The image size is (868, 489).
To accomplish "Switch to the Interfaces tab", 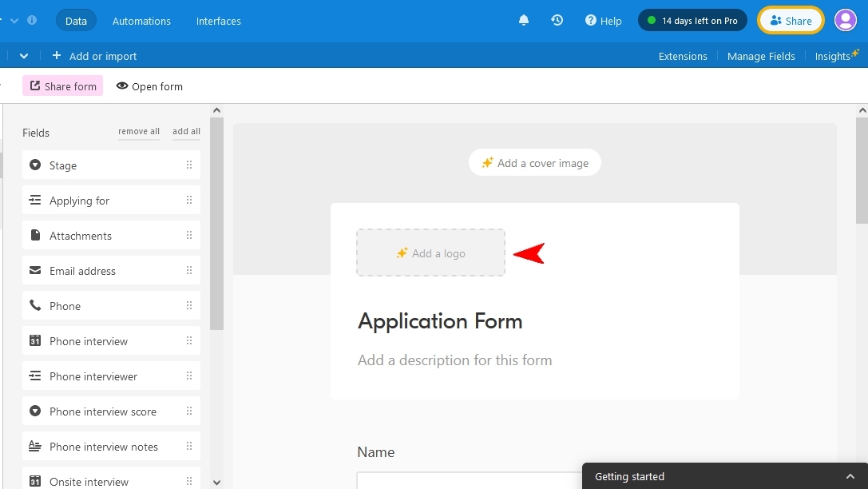I will [218, 21].
